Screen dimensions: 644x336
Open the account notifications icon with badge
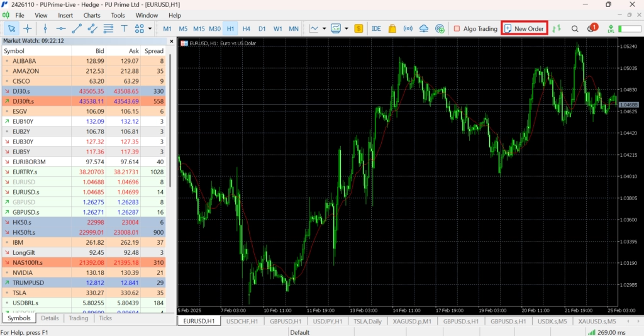[x=592, y=28]
